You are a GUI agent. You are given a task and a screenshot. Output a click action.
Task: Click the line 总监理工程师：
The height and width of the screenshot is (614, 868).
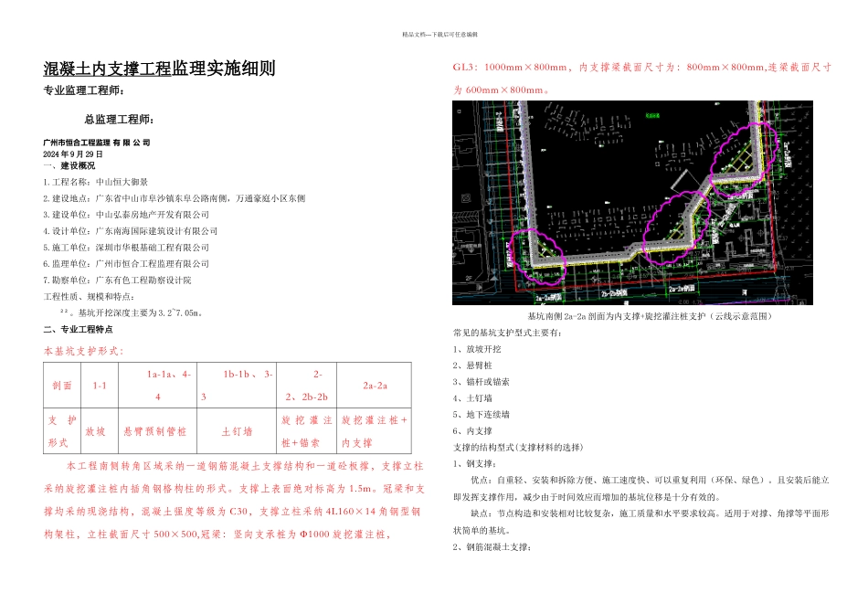coord(119,120)
